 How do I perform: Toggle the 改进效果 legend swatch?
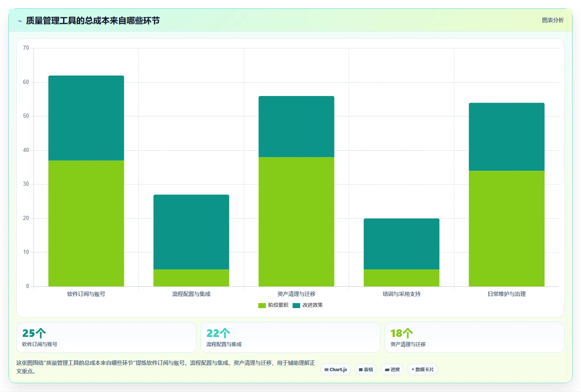(296, 305)
